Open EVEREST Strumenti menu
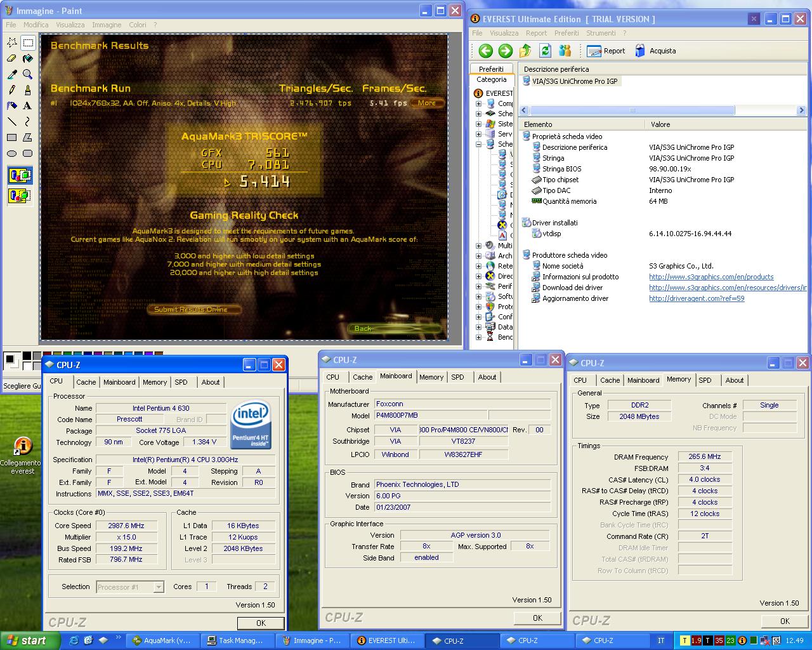The width and height of the screenshot is (812, 650). [601, 33]
